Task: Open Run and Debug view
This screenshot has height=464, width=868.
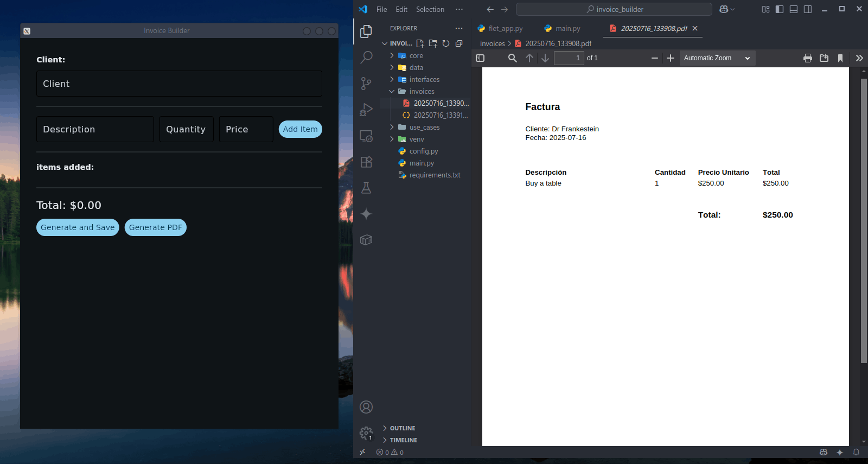Action: (x=366, y=110)
